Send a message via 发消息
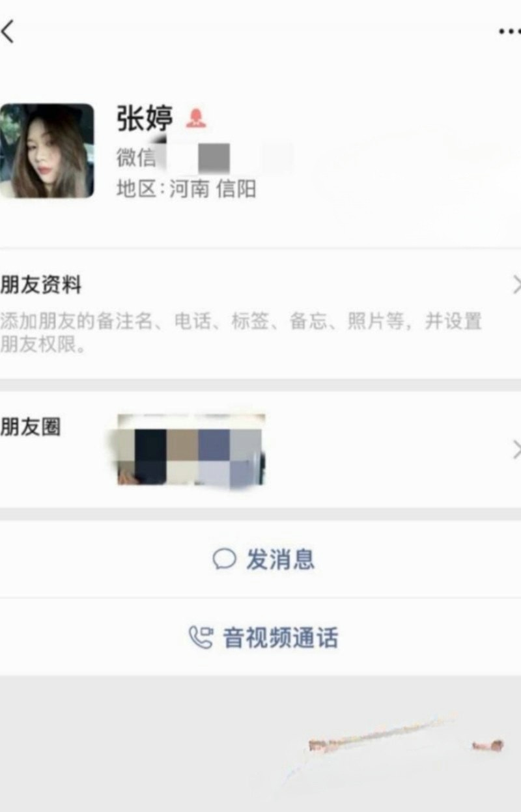 point(280,559)
